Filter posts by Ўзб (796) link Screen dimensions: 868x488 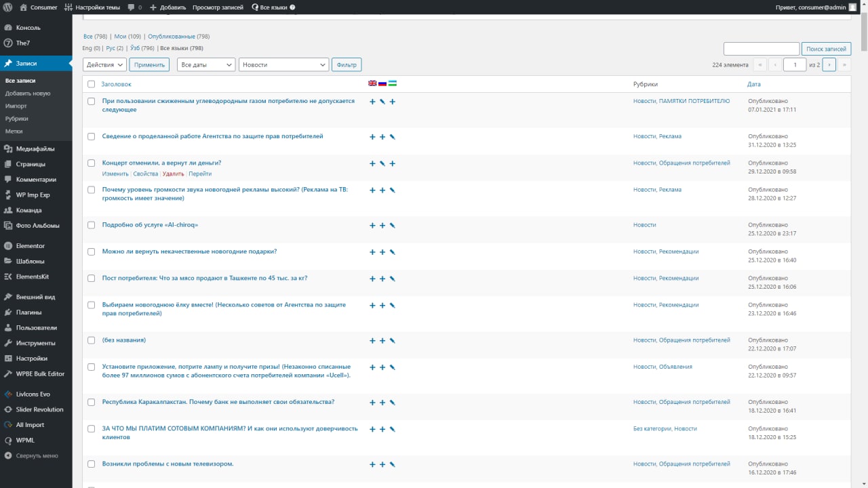[142, 48]
